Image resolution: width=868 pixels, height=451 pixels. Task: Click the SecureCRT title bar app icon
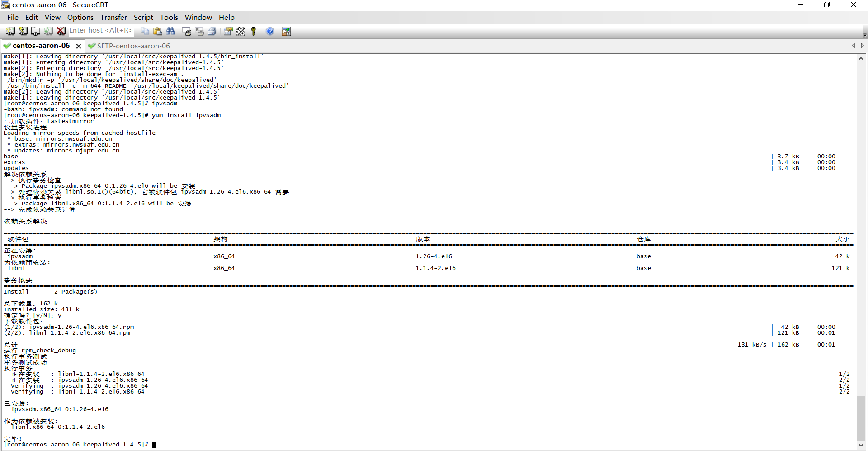(5, 5)
